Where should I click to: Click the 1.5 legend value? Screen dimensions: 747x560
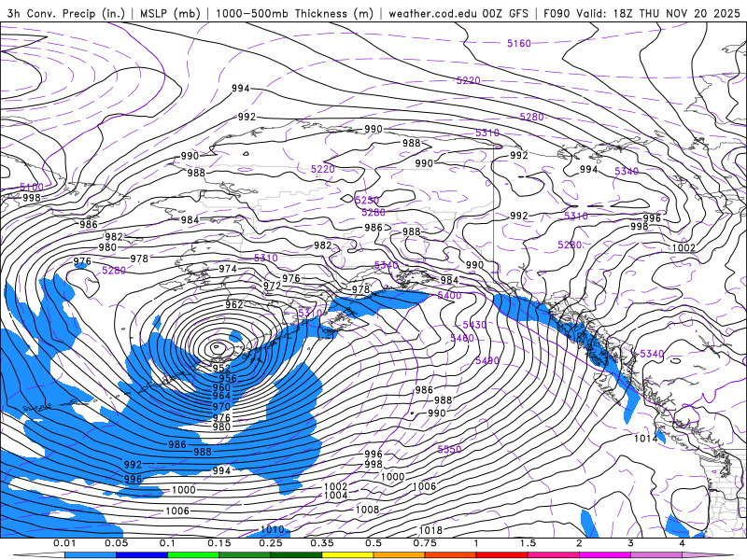pos(528,543)
